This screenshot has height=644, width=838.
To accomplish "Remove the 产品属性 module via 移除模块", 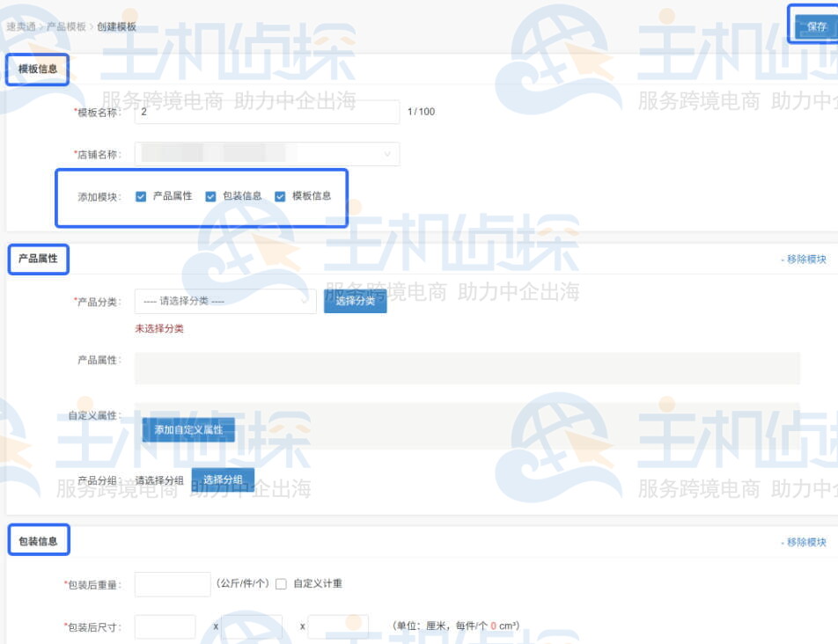I will click(804, 259).
